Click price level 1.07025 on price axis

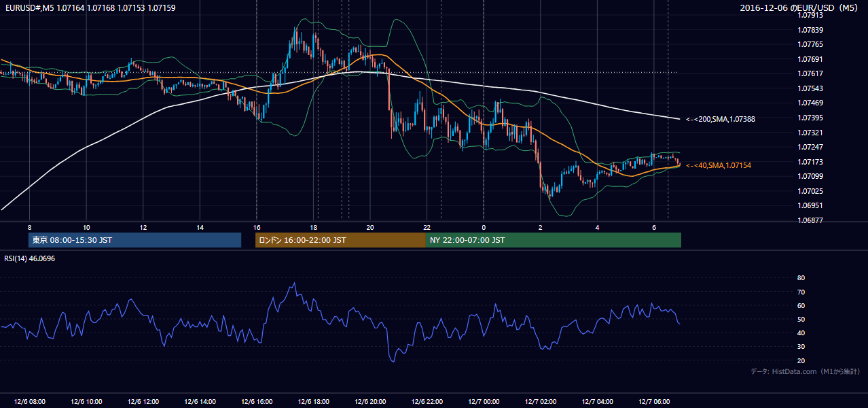pyautogui.click(x=811, y=191)
